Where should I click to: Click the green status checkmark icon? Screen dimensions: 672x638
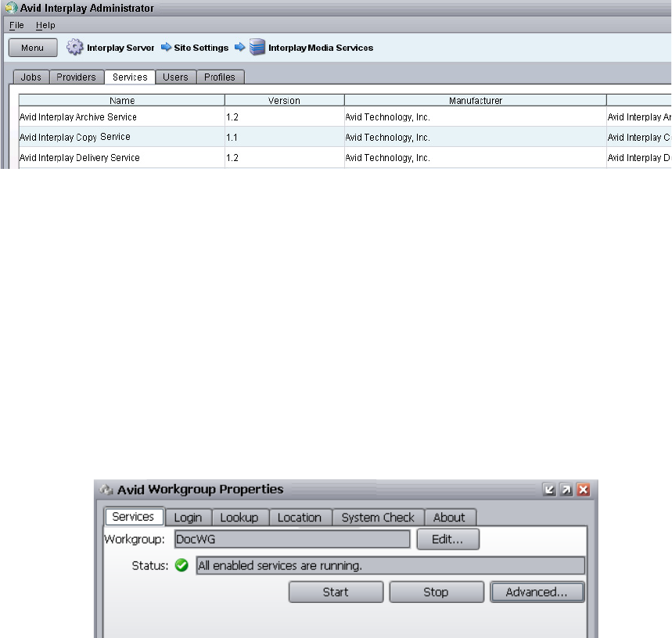181,565
